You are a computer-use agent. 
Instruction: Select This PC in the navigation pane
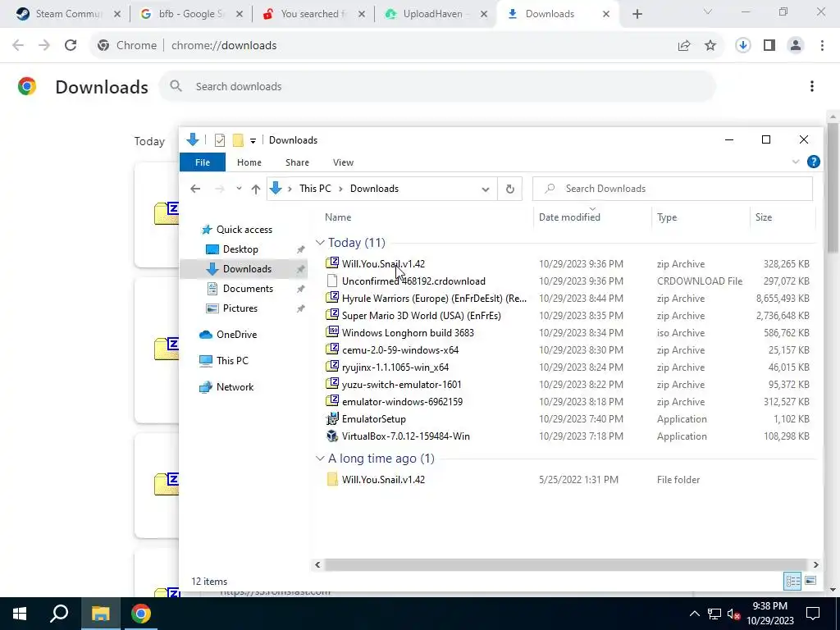tap(232, 361)
